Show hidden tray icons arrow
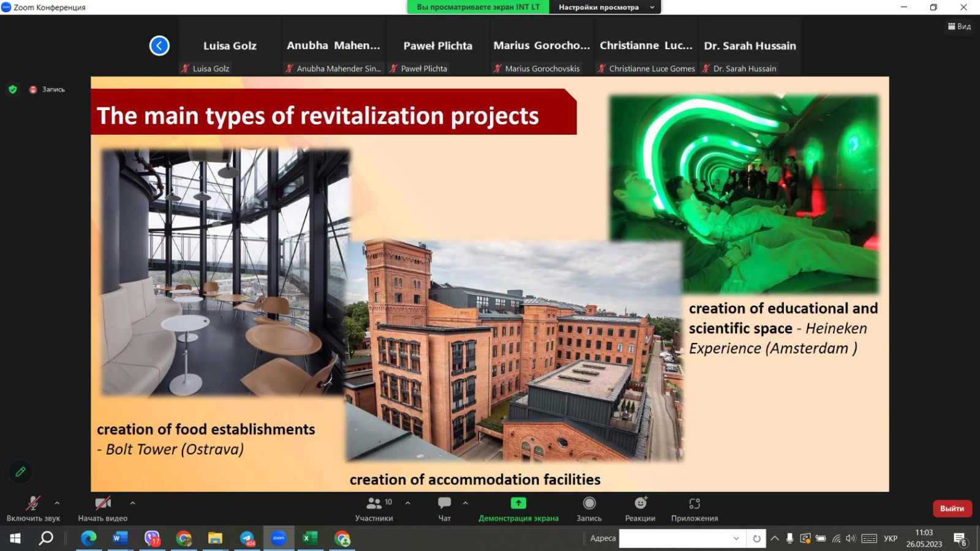980x551 pixels. (x=775, y=538)
